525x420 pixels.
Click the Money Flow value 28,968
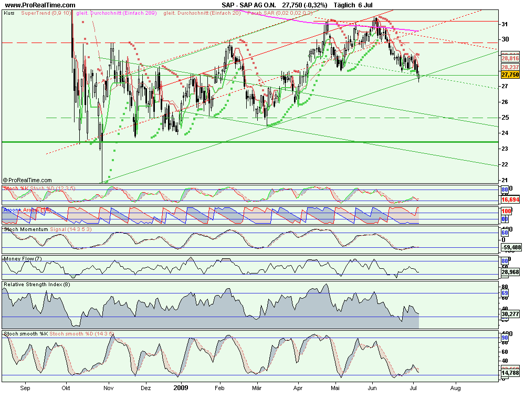click(x=510, y=272)
